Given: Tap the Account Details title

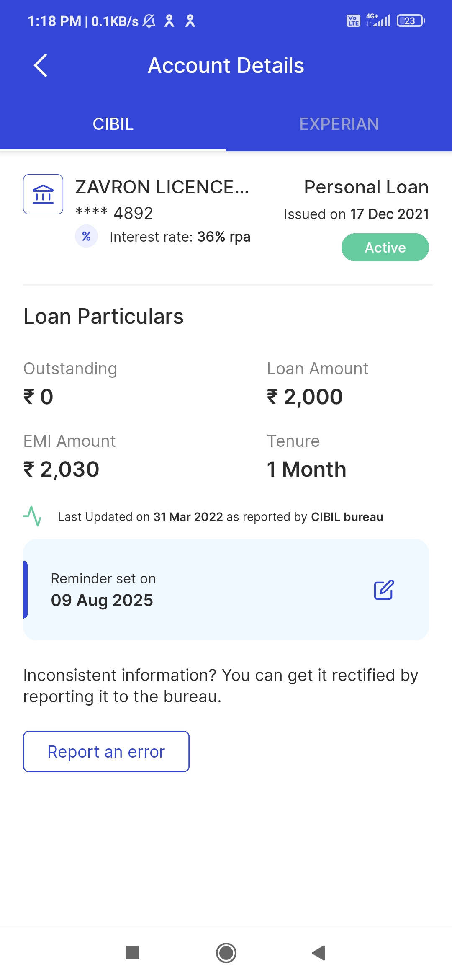Looking at the screenshot, I should (226, 66).
